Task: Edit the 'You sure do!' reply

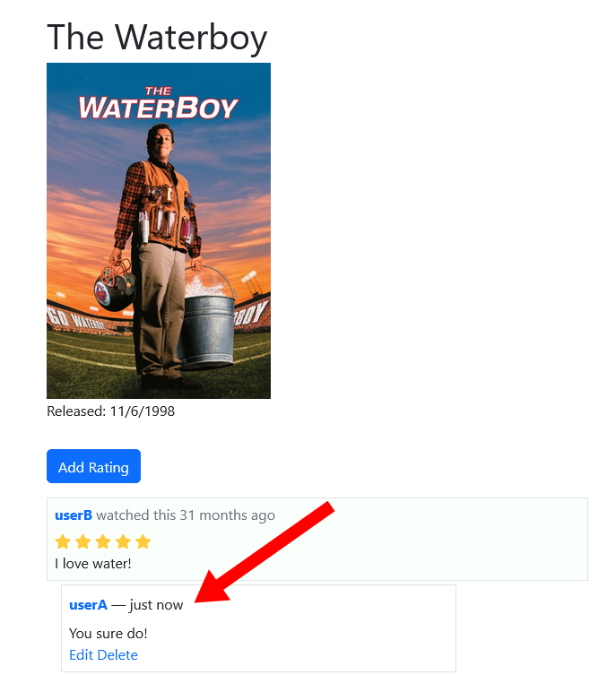Action: point(81,654)
